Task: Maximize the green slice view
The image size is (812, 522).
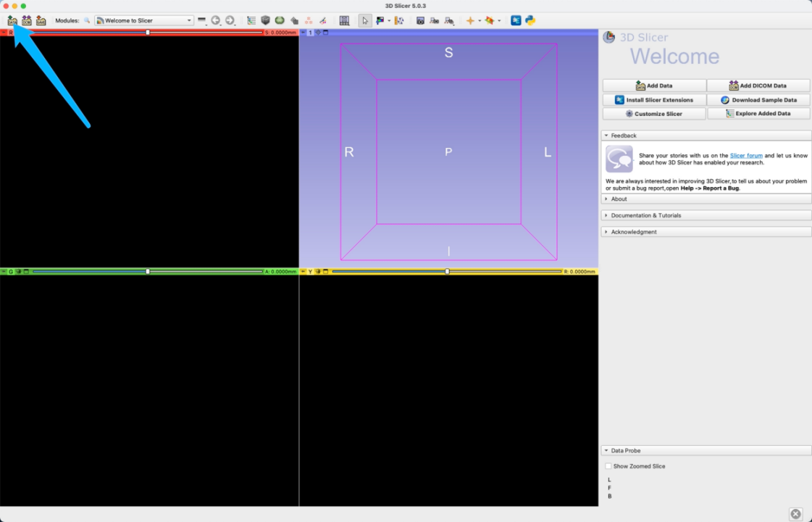Action: point(26,272)
